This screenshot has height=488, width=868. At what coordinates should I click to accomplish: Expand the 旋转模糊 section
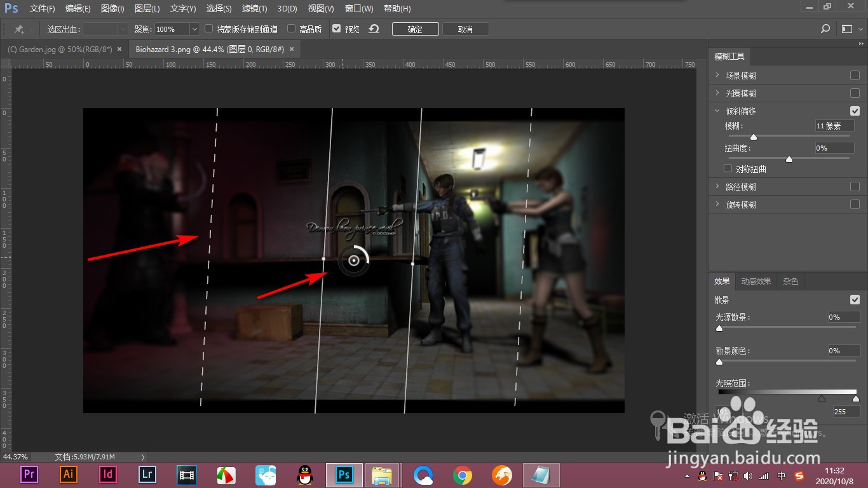[717, 205]
